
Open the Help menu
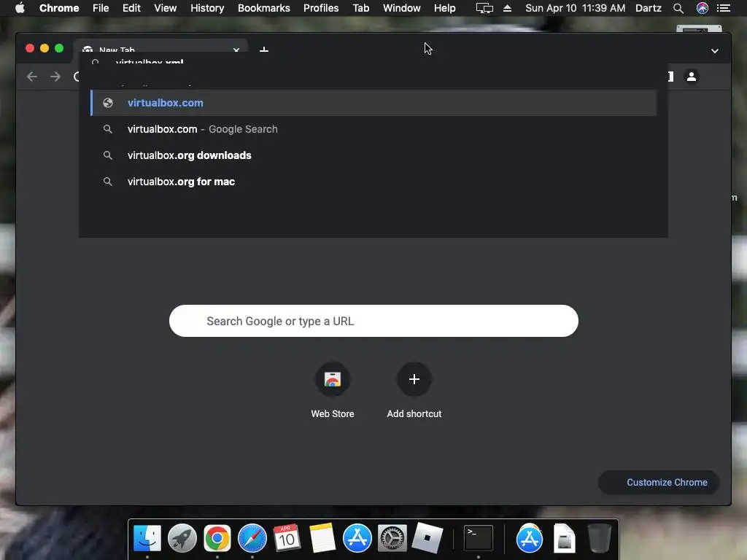[444, 8]
